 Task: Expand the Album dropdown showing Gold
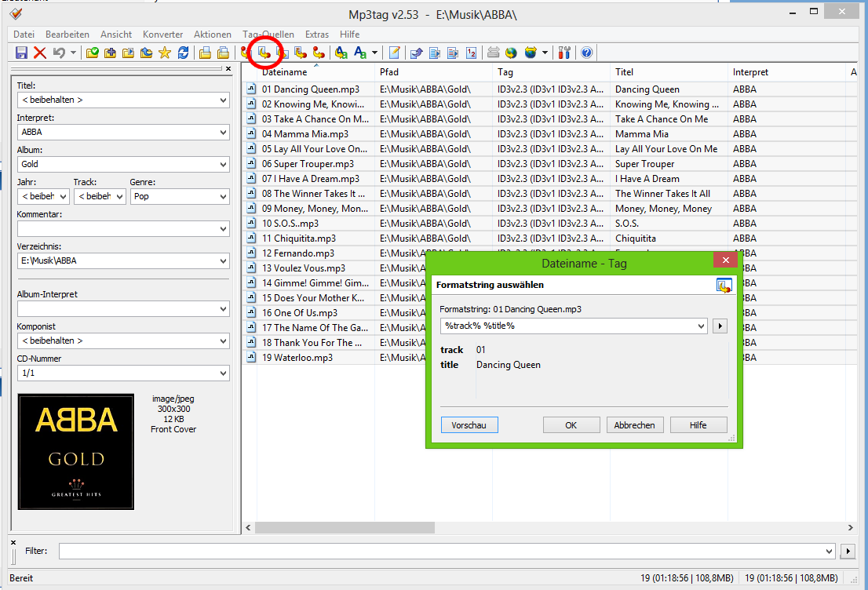pos(223,165)
